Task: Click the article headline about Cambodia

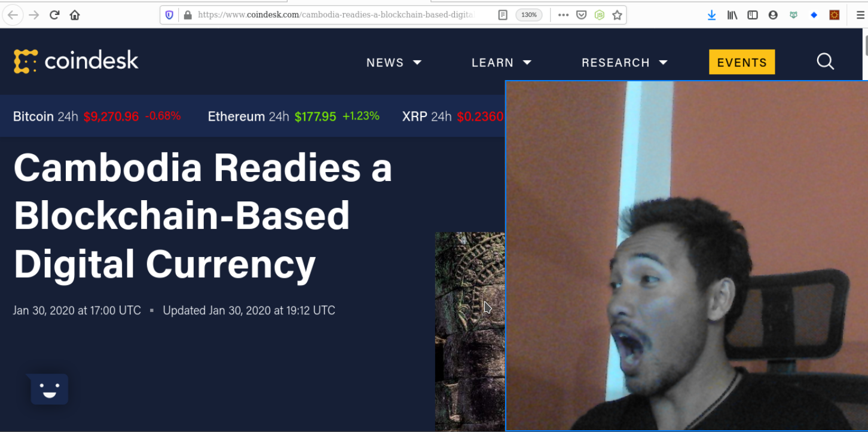Action: click(x=203, y=215)
